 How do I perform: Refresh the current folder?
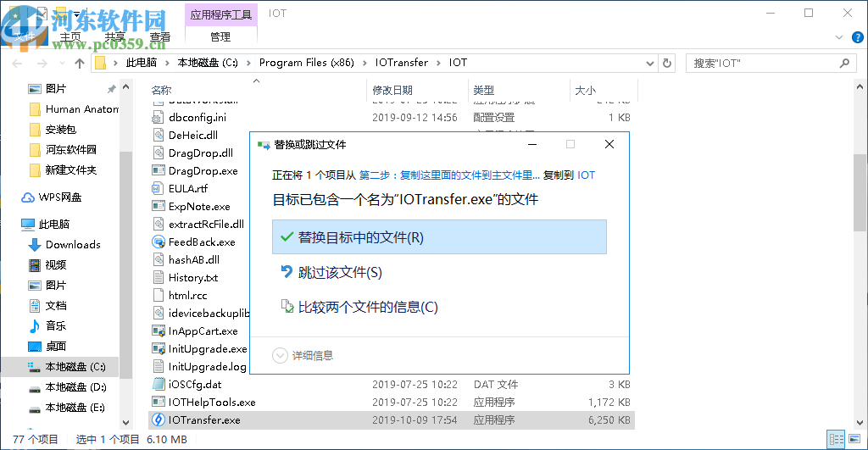pyautogui.click(x=667, y=63)
